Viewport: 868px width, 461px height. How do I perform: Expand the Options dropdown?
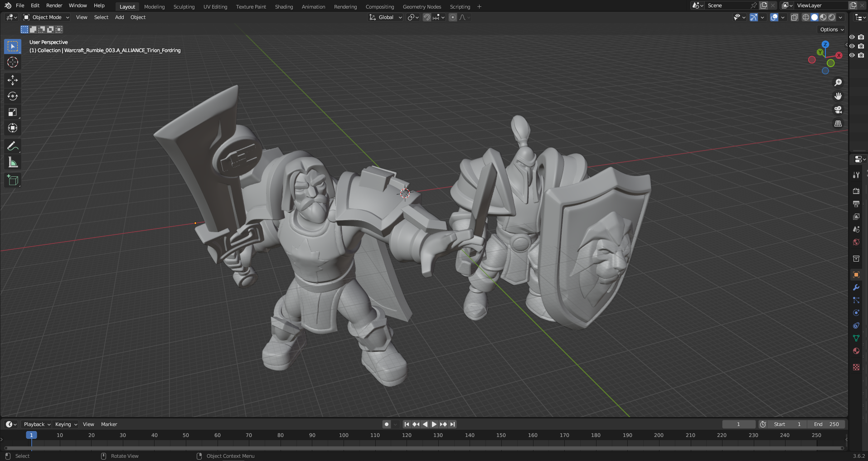click(x=832, y=29)
